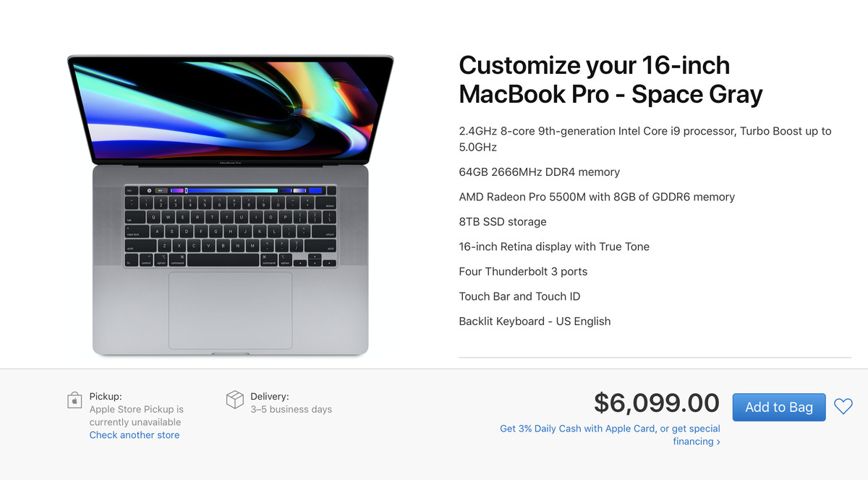Click the 16-inch Retina display spec
This screenshot has height=480, width=868.
tap(554, 246)
